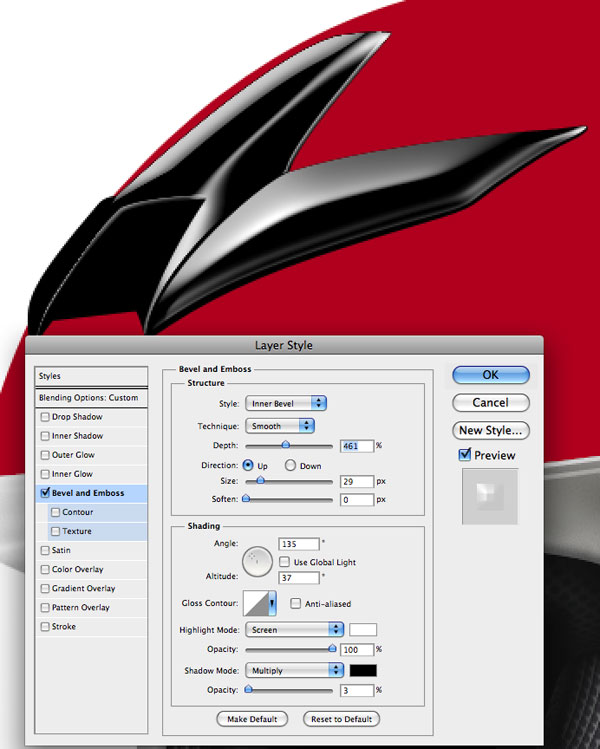Click the Highlight Opacity slider handle
This screenshot has width=600, height=749.
click(x=332, y=649)
